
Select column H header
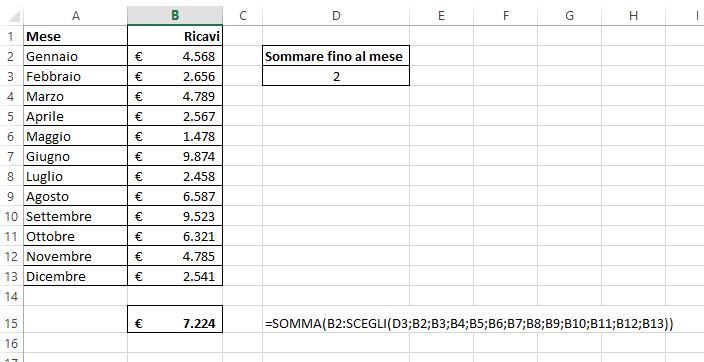(x=633, y=15)
